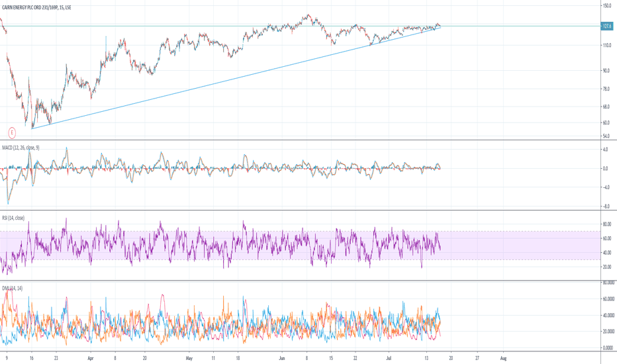This screenshot has width=617, height=364.
Task: Click the May label on the time axis
Action: [x=189, y=359]
